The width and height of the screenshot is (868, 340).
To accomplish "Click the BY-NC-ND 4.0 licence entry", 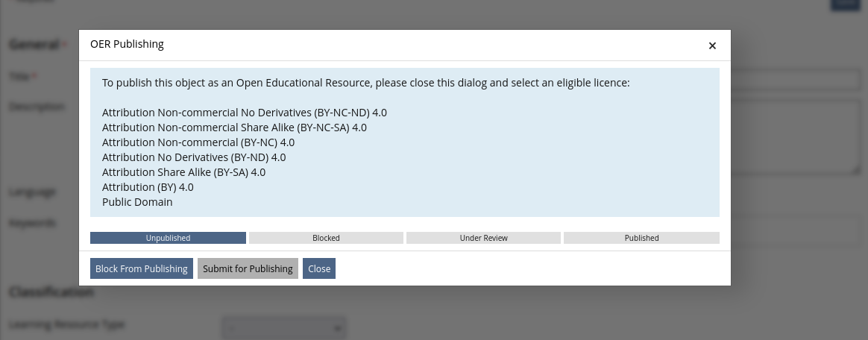I will pyautogui.click(x=244, y=113).
